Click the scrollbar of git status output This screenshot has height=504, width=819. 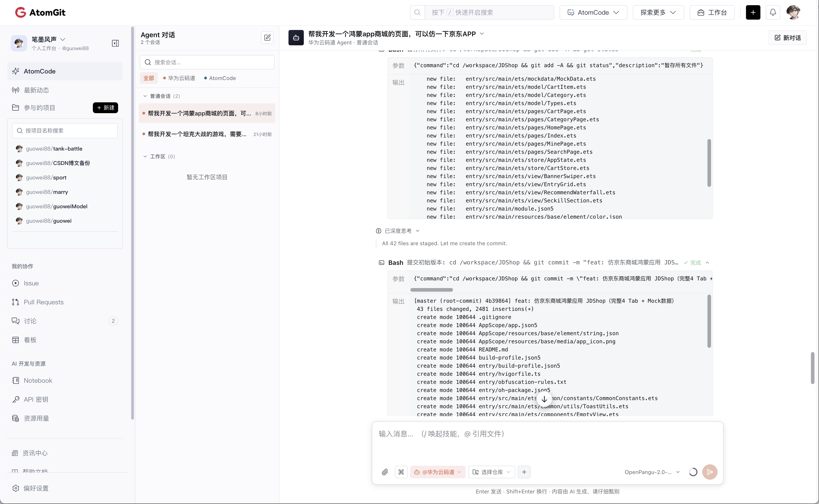[709, 163]
